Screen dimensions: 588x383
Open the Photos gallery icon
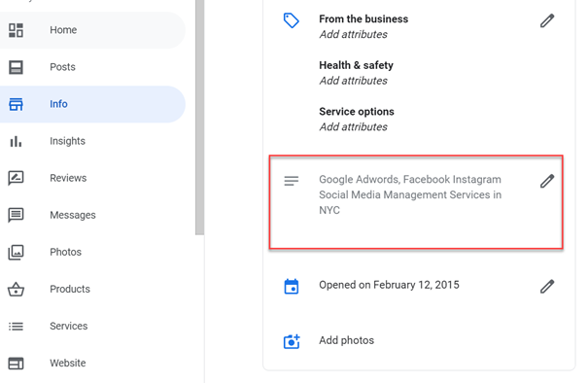(16, 252)
